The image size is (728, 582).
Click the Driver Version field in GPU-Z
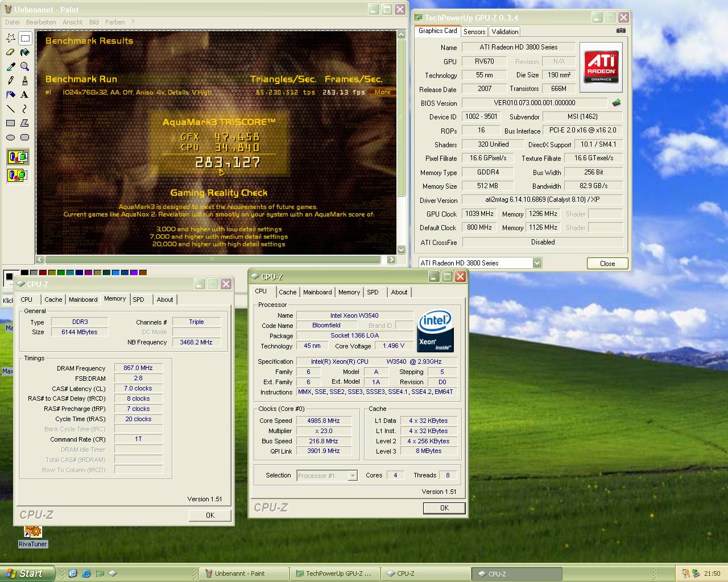542,199
